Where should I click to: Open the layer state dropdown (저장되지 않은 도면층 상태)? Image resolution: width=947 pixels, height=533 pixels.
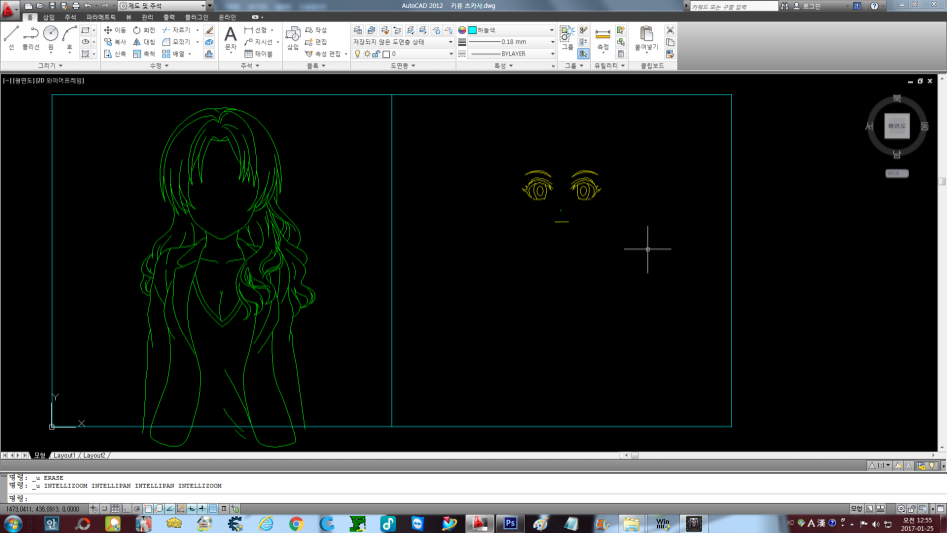402,42
